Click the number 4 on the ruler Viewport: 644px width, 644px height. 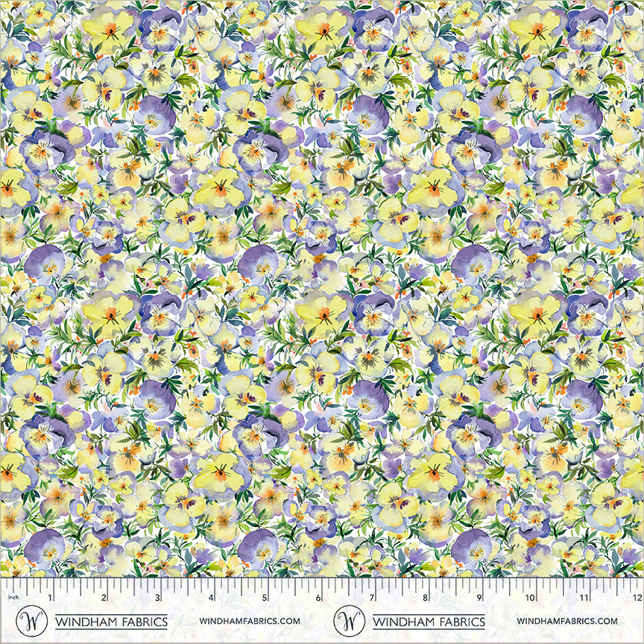point(211,598)
